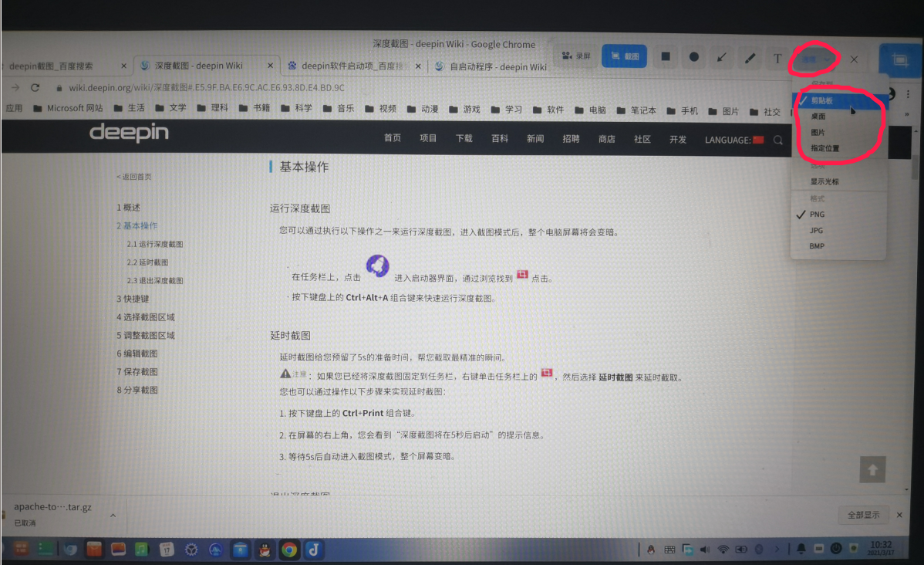Expand hidden bookmarks chevron
Image resolution: width=924 pixels, height=565 pixels.
[907, 113]
